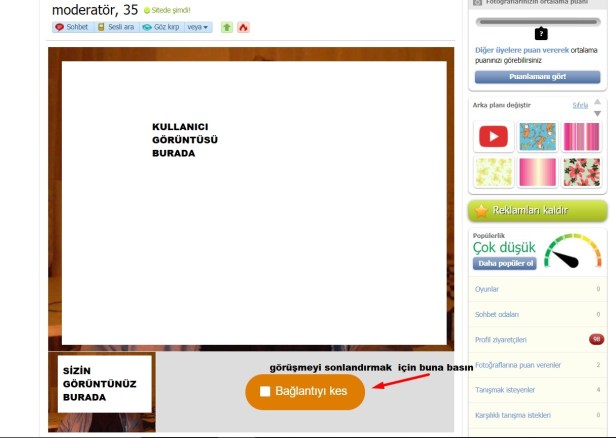Click the red flame icon

[243, 27]
